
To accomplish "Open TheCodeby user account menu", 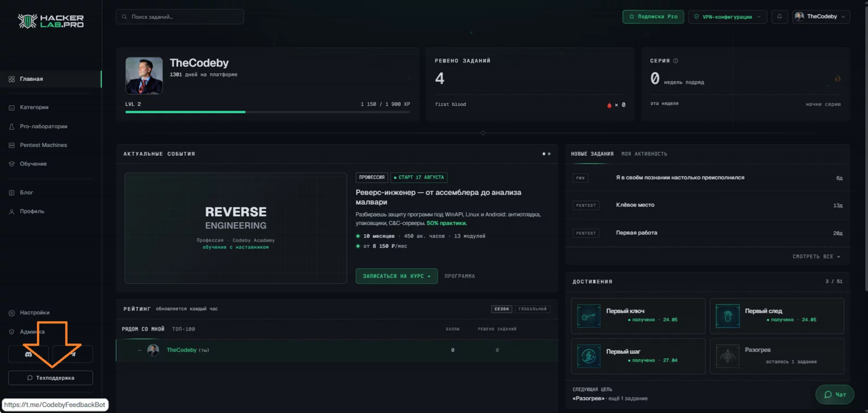I will 821,17.
